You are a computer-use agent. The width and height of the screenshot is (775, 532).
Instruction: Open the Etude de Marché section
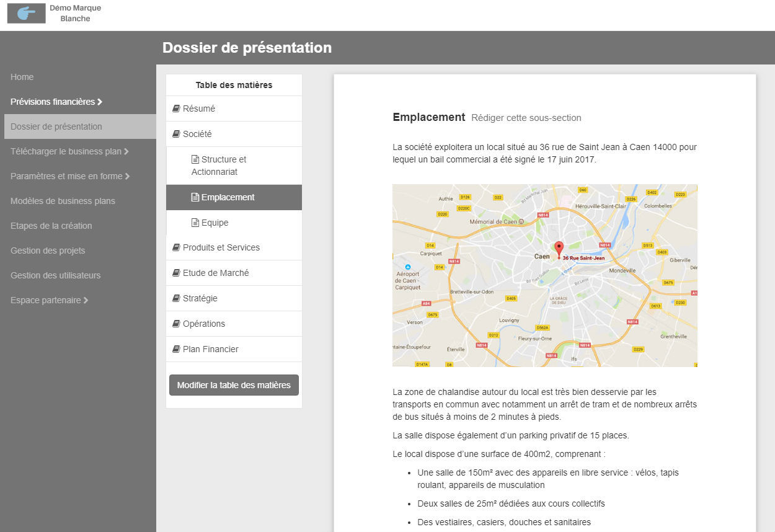pos(234,273)
